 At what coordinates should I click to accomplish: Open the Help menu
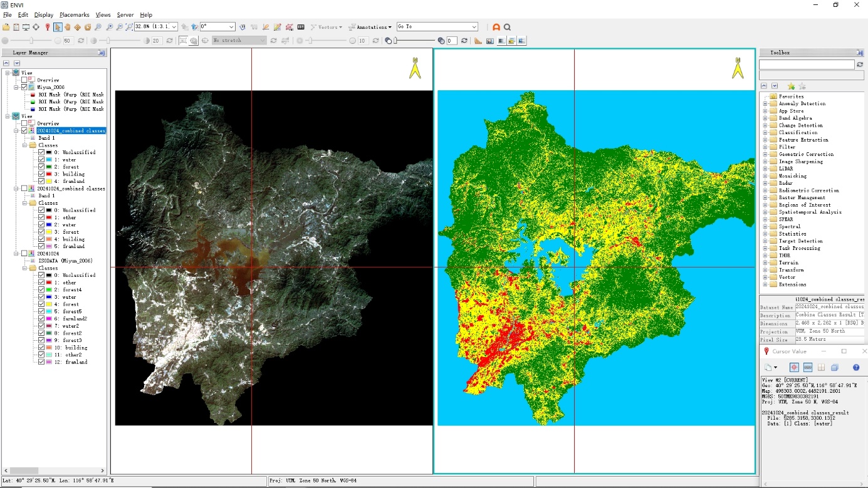(x=146, y=14)
